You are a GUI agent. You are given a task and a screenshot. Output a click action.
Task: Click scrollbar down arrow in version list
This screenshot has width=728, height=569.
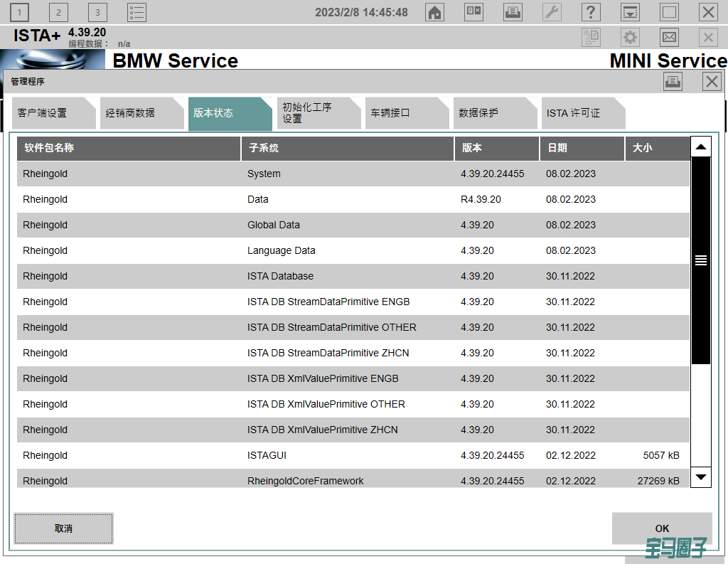[701, 477]
